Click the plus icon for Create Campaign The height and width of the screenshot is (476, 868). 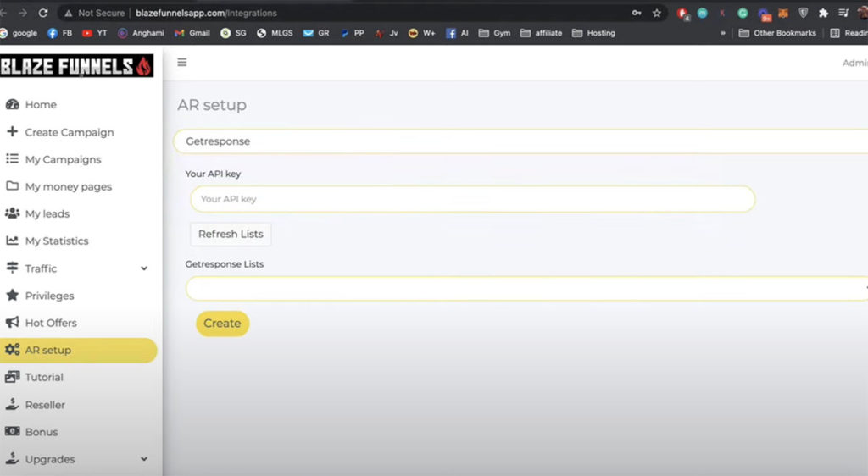[12, 131]
